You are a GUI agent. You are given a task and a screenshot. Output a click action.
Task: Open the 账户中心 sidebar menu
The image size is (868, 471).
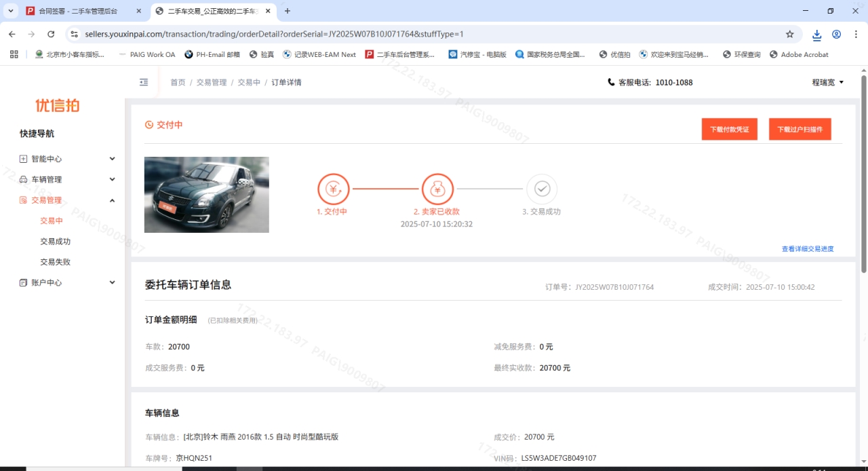click(x=47, y=282)
